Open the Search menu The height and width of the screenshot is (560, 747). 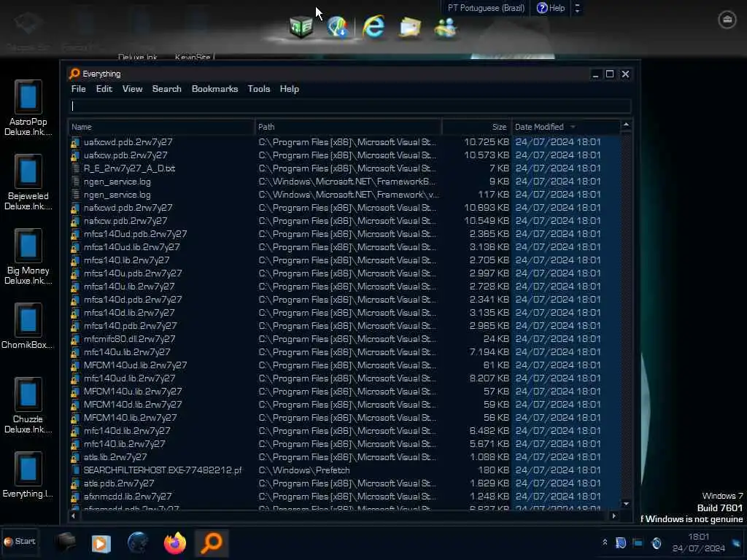click(167, 89)
